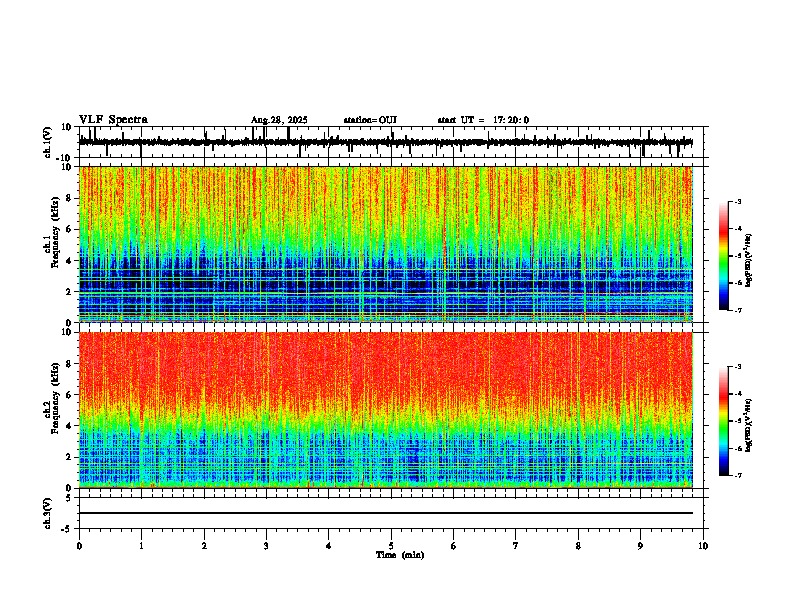This screenshot has width=792, height=612.
Task: Click the ch.1 color bar's log PSD label
Action: pos(748,260)
